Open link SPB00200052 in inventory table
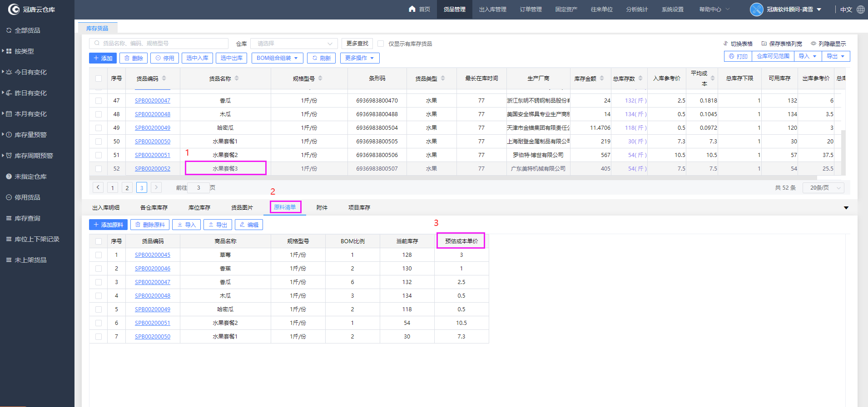This screenshot has width=868, height=407. point(153,169)
